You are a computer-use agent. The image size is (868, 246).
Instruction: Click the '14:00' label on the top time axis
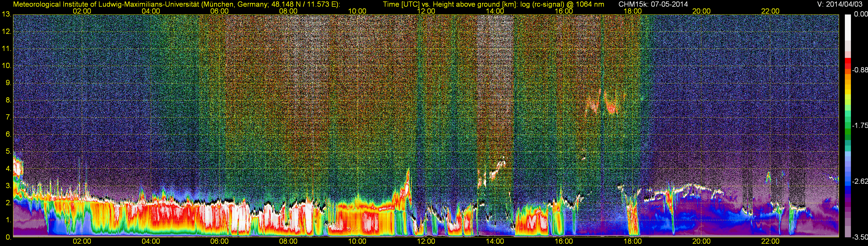(495, 11)
